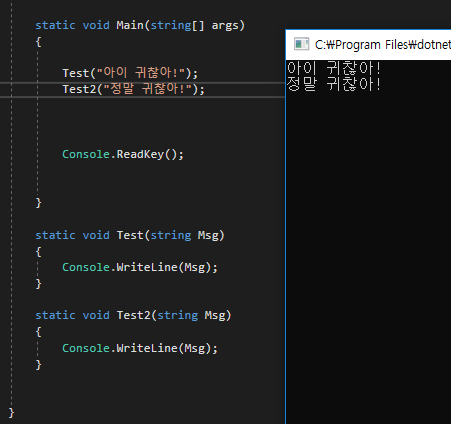Click the Console.ReadKey(); statement
The width and height of the screenshot is (451, 424).
pos(123,154)
